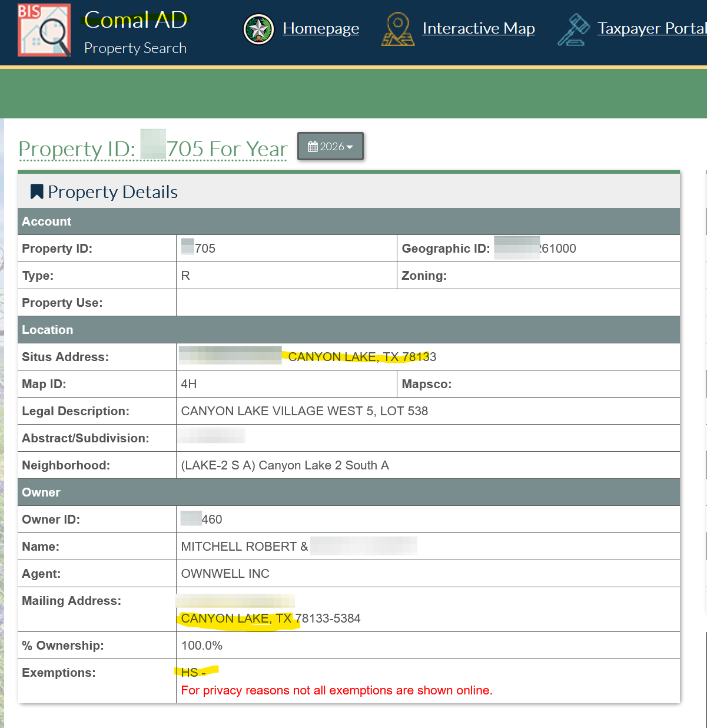707x728 pixels.
Task: Click mailing address CANYON LAKE, TX 78133-5384
Action: coord(271,618)
